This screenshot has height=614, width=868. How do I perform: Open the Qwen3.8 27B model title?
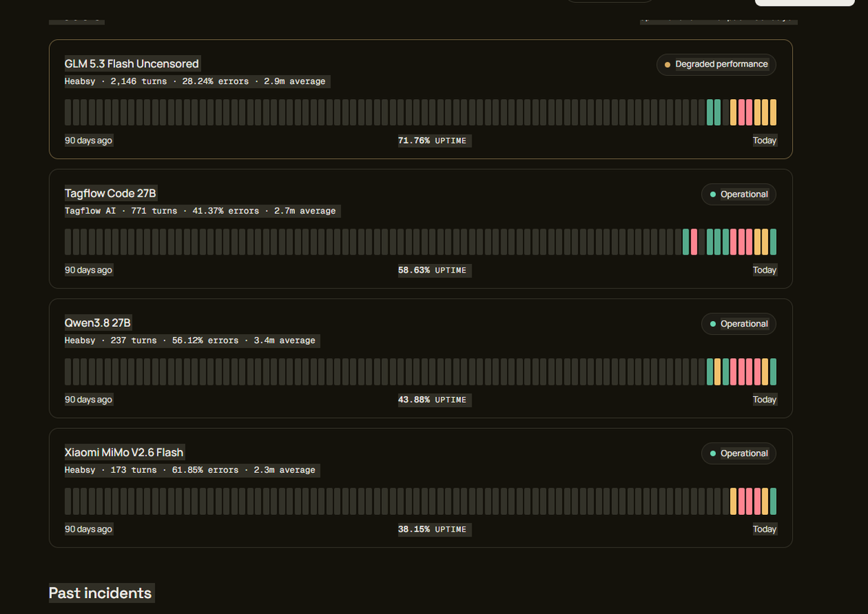(x=98, y=323)
